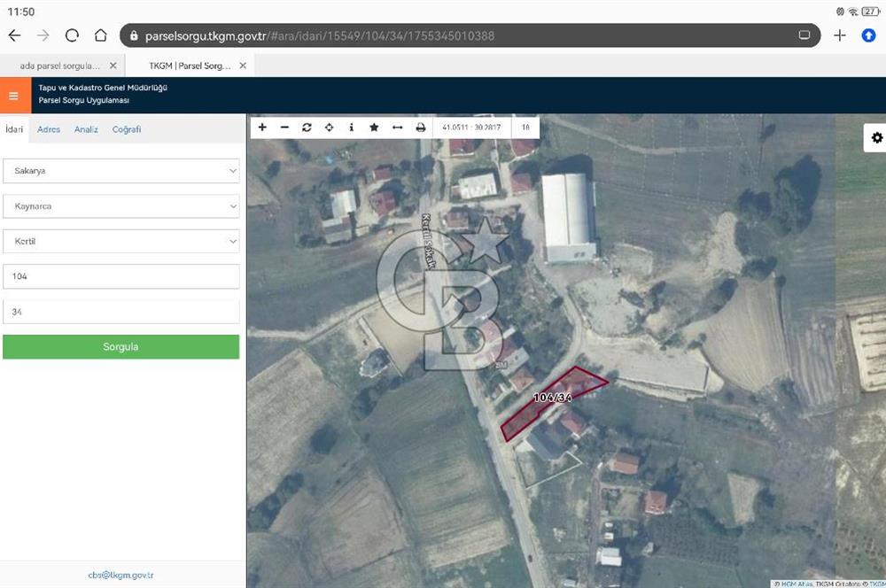Click the zoom level value 18
This screenshot has width=886, height=588.
525,128
